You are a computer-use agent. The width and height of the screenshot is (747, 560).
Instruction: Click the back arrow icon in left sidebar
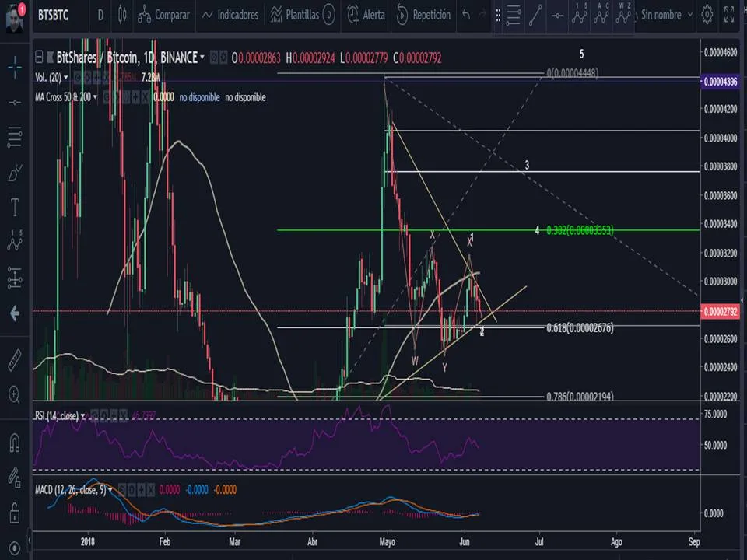click(x=15, y=313)
